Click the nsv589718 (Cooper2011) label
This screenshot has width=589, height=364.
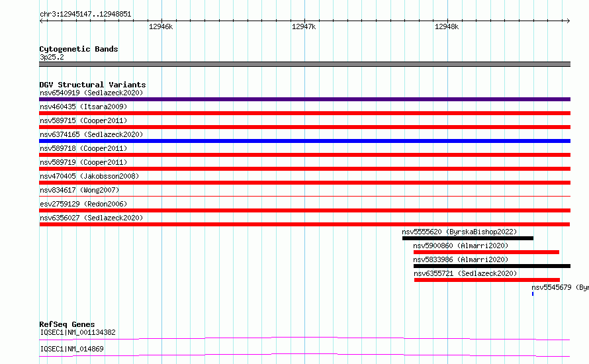click(x=83, y=148)
